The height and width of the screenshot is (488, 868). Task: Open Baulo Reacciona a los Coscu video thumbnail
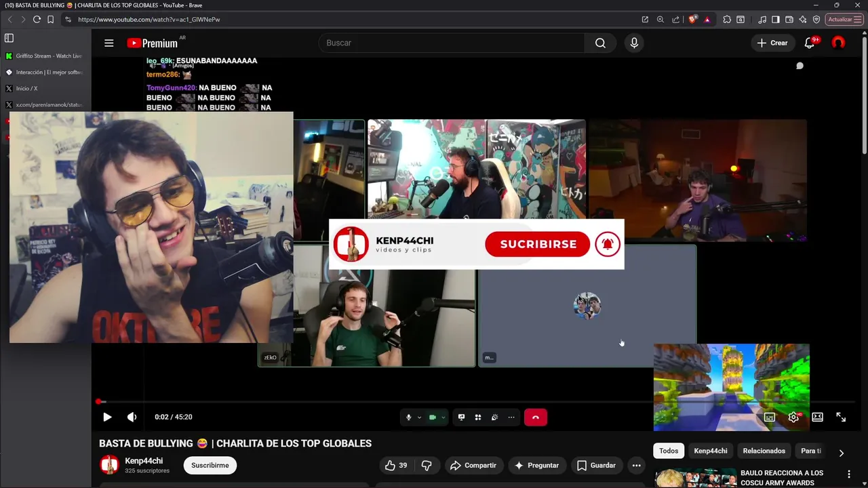(x=695, y=478)
